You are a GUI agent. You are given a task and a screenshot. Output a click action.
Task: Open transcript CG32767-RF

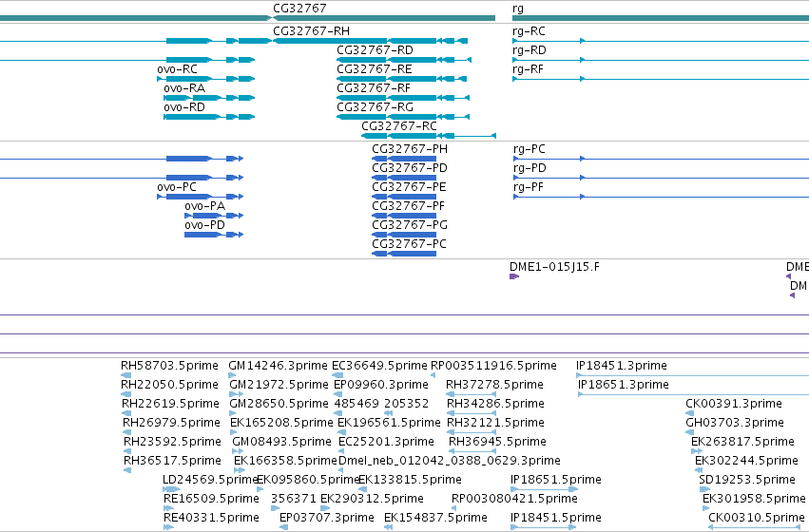pos(374,88)
